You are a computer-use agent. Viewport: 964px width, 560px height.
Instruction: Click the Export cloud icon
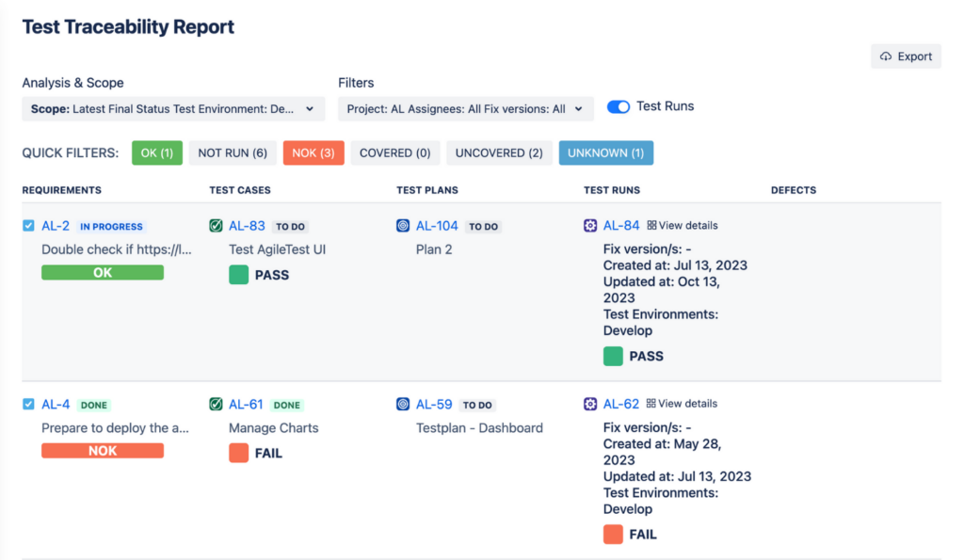[x=887, y=56]
